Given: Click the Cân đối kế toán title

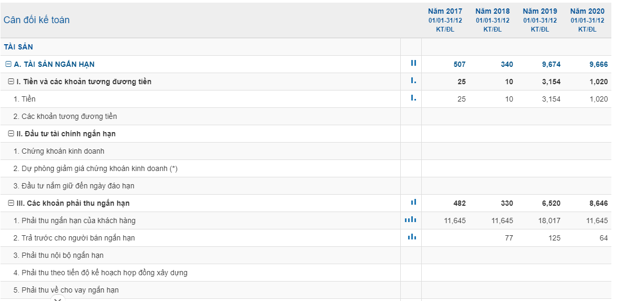Looking at the screenshot, I should (x=36, y=20).
